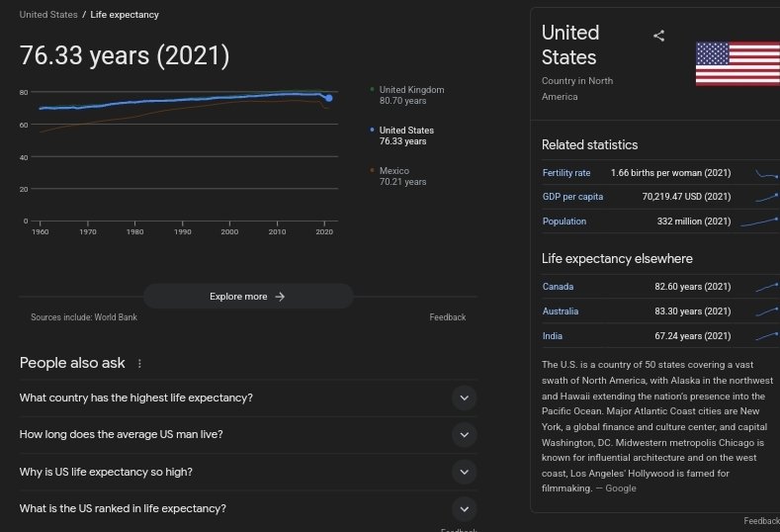Image resolution: width=780 pixels, height=532 pixels.
Task: Expand 'Why is US life expectancy so high?'
Action: point(464,472)
